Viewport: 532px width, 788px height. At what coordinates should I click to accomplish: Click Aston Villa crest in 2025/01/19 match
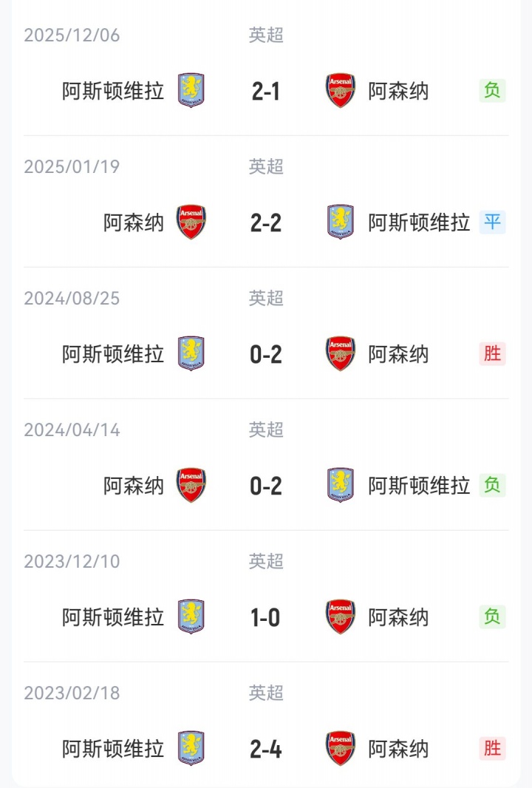[341, 223]
